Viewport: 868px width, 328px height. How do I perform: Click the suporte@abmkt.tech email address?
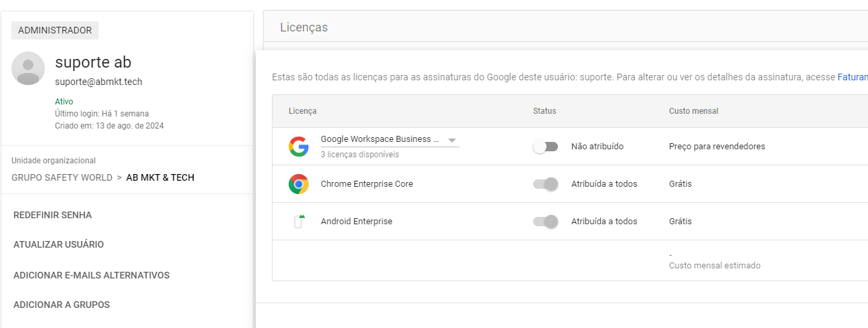(x=98, y=82)
